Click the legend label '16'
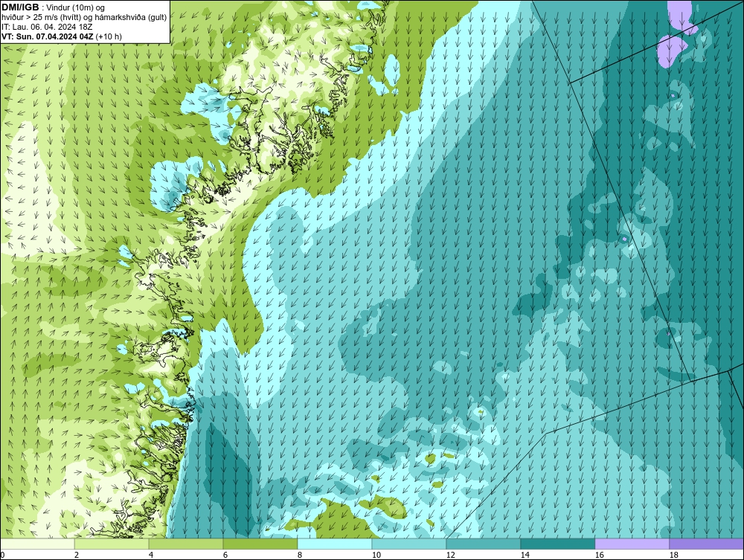This screenshot has width=744, height=560. pos(599,555)
